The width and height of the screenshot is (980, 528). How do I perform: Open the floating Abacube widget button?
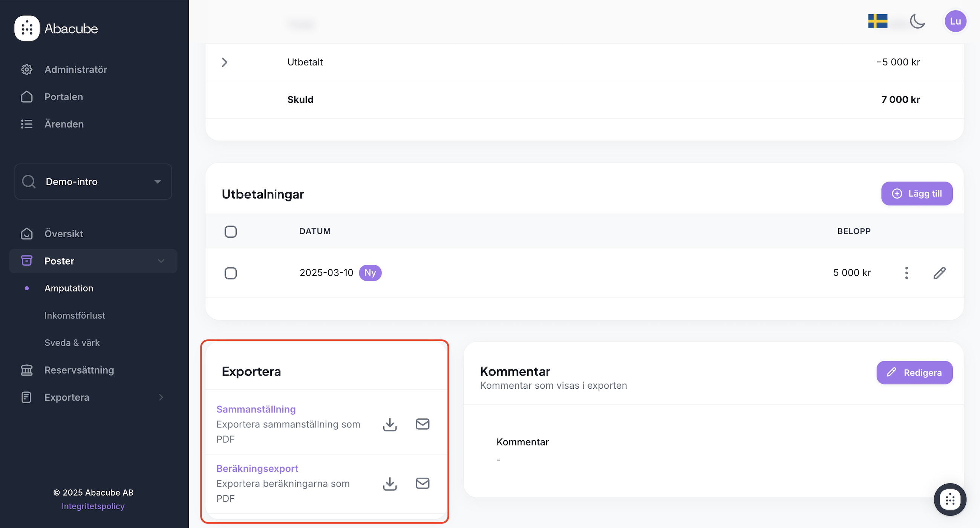tap(949, 499)
